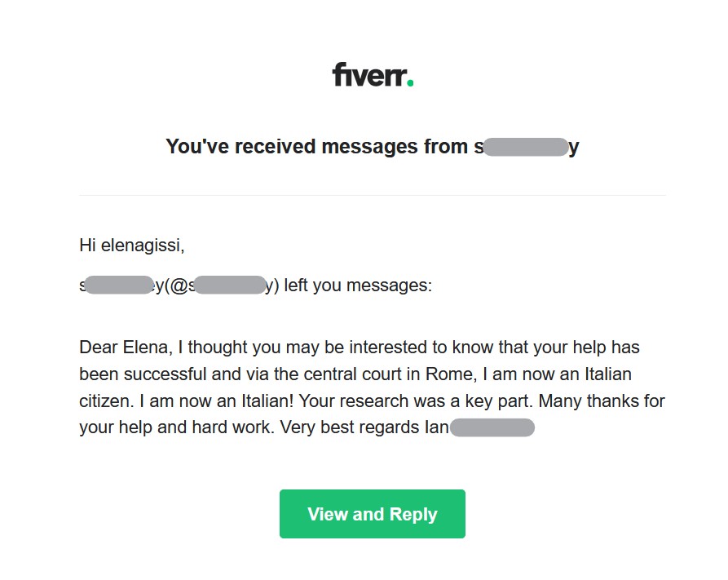The width and height of the screenshot is (728, 580).
Task: Click the redacted surname after "Ian"
Action: (x=492, y=427)
